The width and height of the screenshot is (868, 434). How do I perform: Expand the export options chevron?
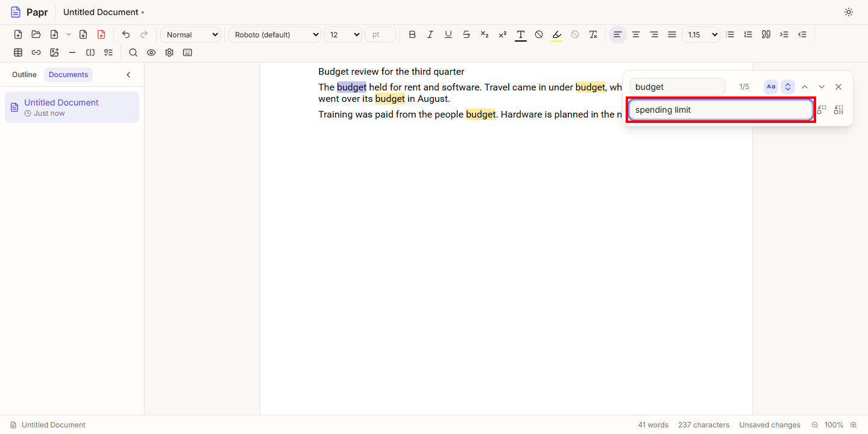69,34
